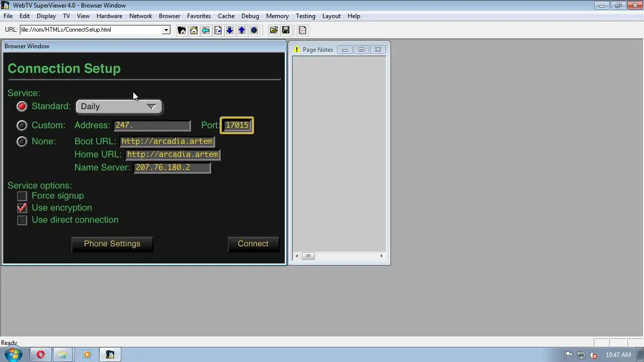Click the URL address bar field

(91, 30)
